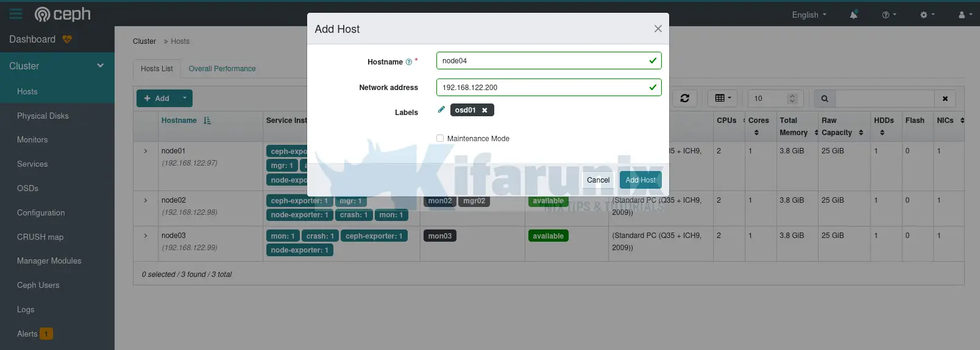Open the English language dropdown
980x350 pixels.
click(x=809, y=15)
